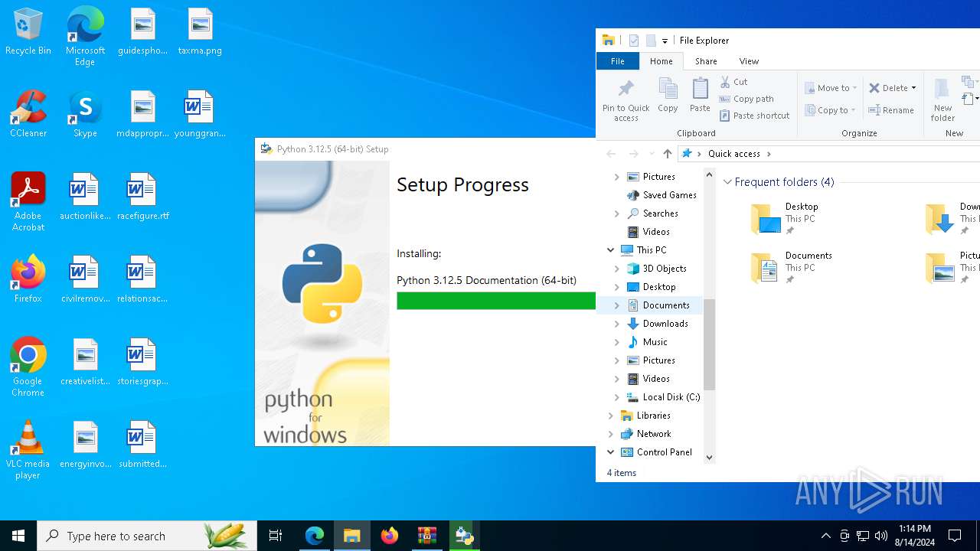This screenshot has height=551, width=980.
Task: Switch to the Share ribbon tab
Action: click(706, 61)
